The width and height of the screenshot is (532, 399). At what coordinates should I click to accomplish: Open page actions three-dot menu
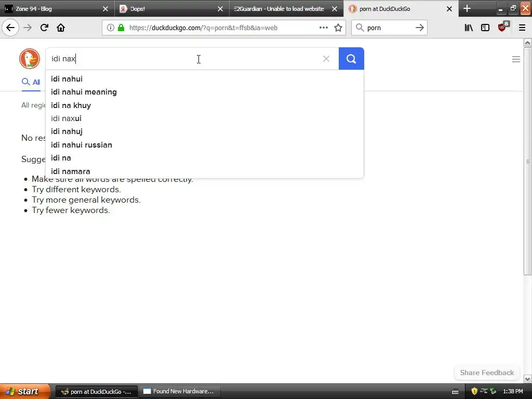click(323, 28)
